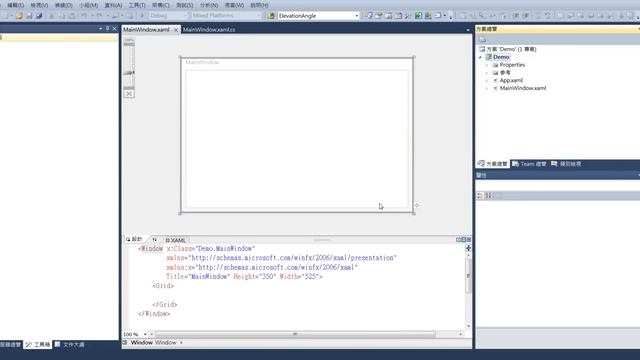This screenshot has width=640, height=360.
Task: Switch to the 設計 design tab
Action: click(x=134, y=240)
